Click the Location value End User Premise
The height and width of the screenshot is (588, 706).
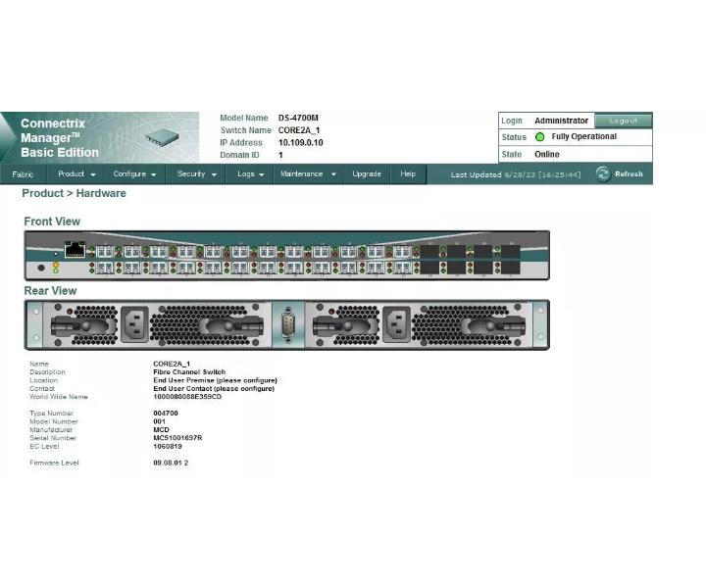pos(215,380)
